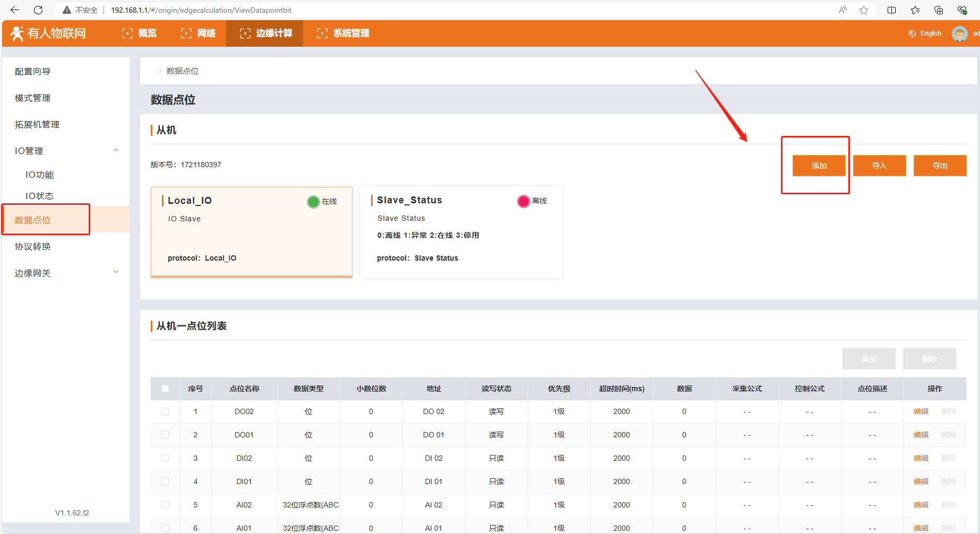This screenshot has width=980, height=534.
Task: Collapse the IO管理 sidebar section
Action: (x=116, y=151)
